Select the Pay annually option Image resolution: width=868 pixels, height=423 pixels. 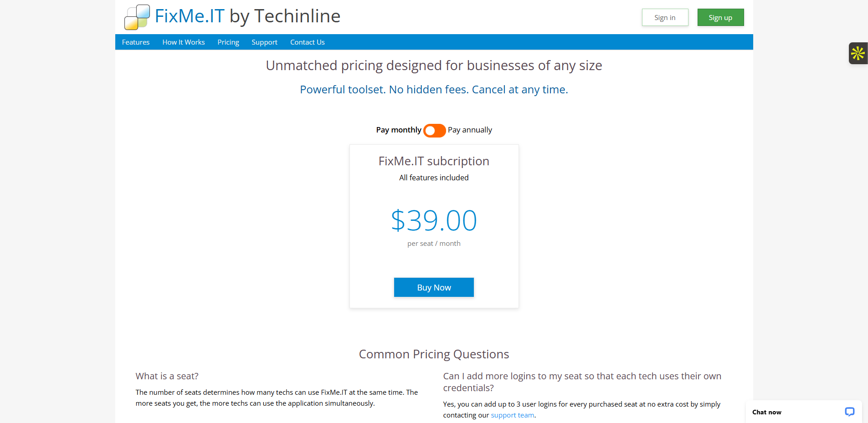(470, 130)
